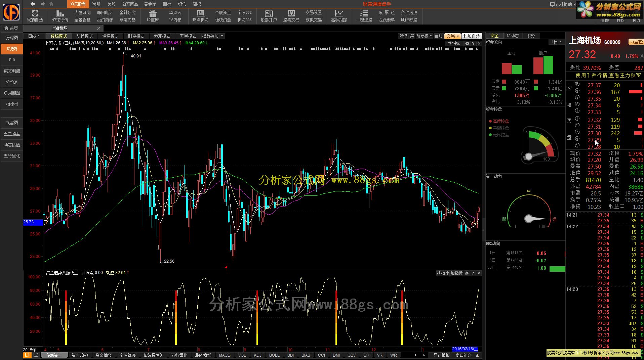Toggle 画线 drawing tools

438,36
